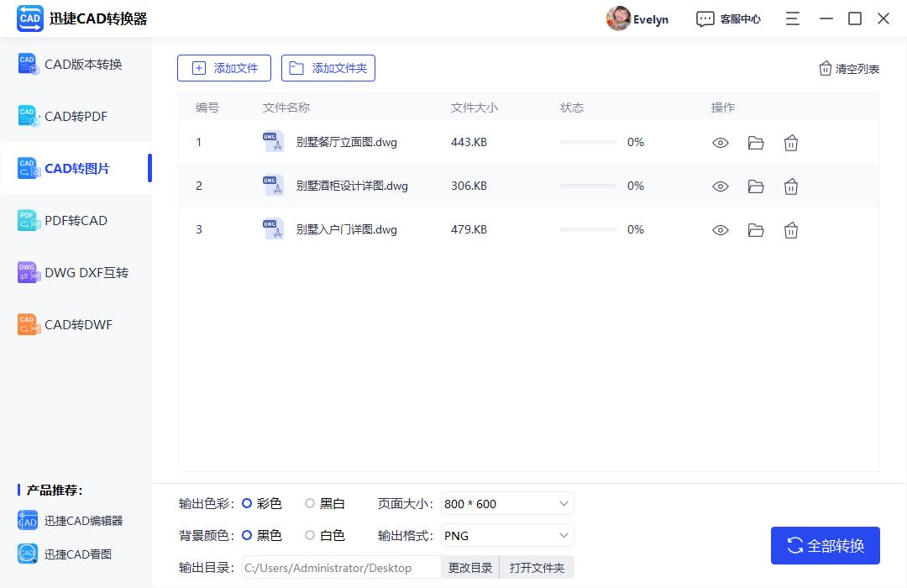Choose 白色 background color option

311,535
